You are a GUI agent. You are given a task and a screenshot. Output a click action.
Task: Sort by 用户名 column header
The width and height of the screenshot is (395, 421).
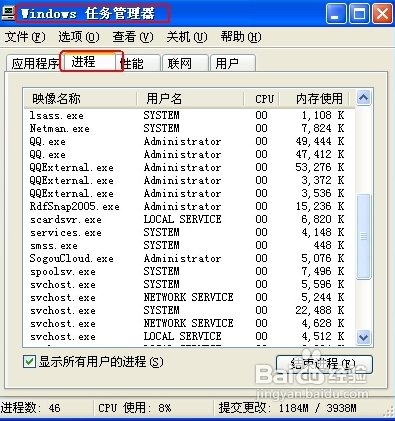[x=190, y=99]
